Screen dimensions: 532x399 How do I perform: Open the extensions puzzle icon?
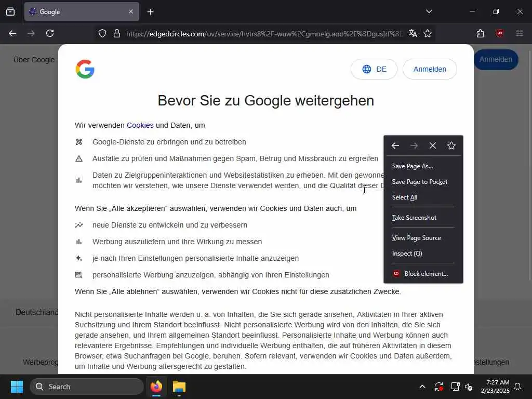click(481, 33)
